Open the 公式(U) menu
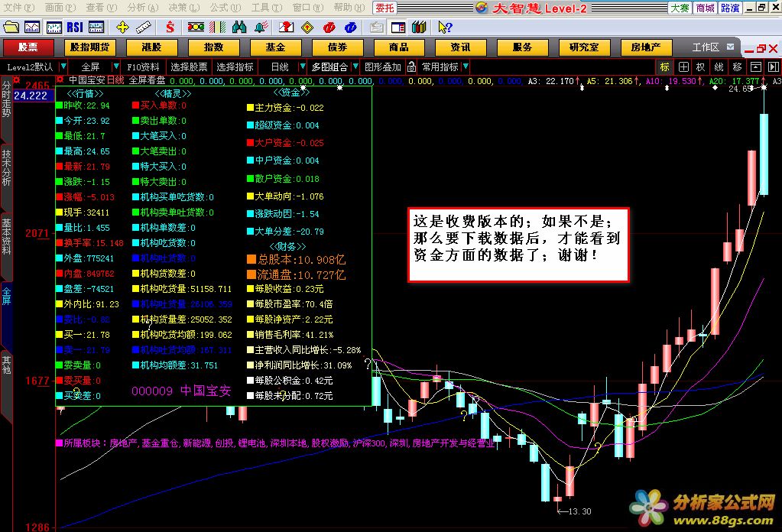This screenshot has height=532, width=782. (x=225, y=8)
